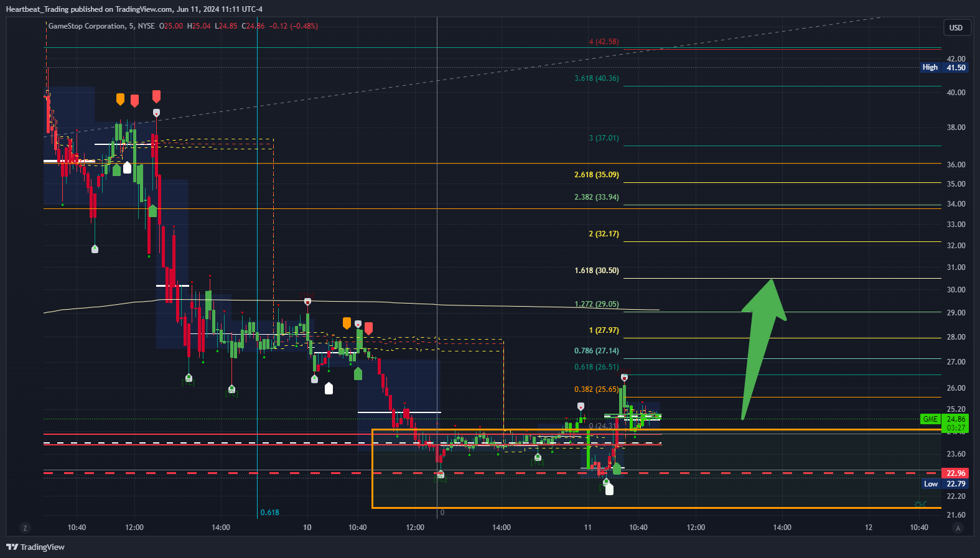Click the 32.00 price axis label

pyautogui.click(x=956, y=246)
